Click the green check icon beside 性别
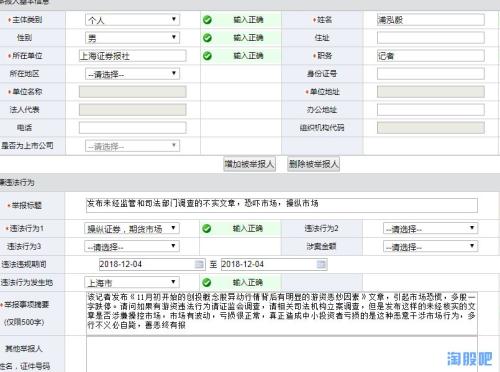The height and width of the screenshot is (372, 500). 207,38
